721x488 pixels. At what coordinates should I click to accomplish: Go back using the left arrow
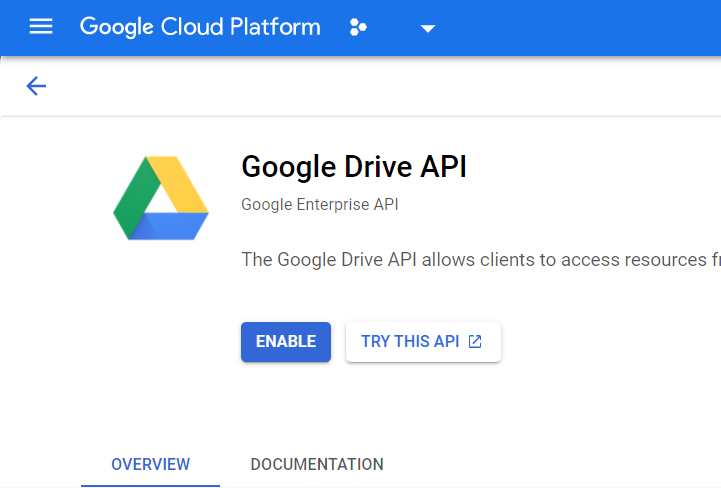(x=36, y=86)
